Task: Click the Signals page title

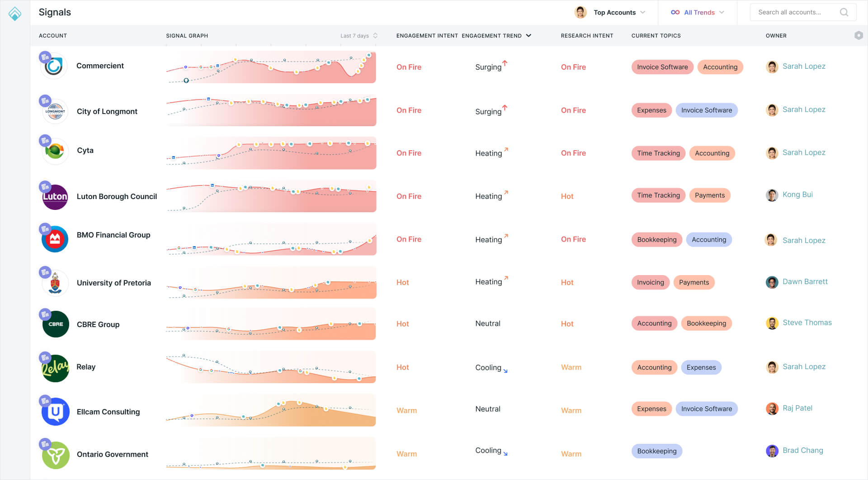Action: click(x=55, y=12)
